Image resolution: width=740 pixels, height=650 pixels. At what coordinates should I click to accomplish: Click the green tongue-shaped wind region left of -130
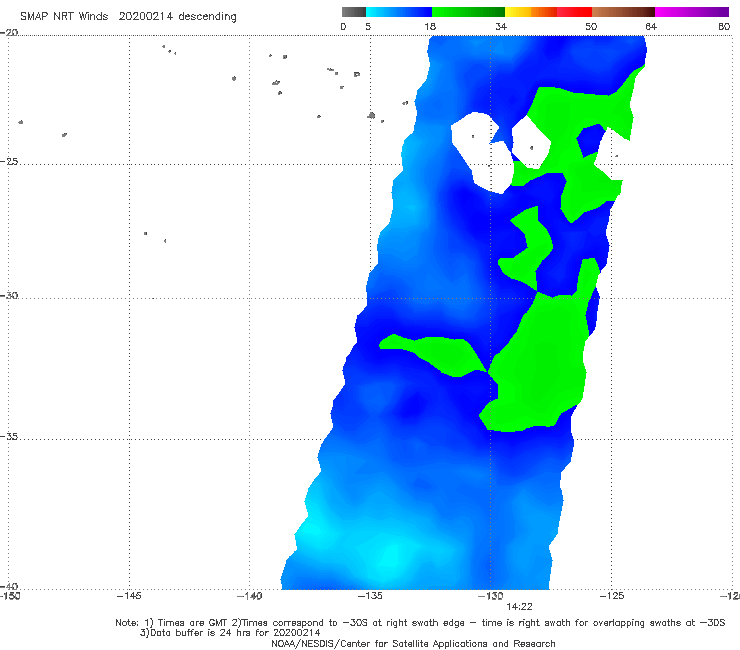click(434, 354)
